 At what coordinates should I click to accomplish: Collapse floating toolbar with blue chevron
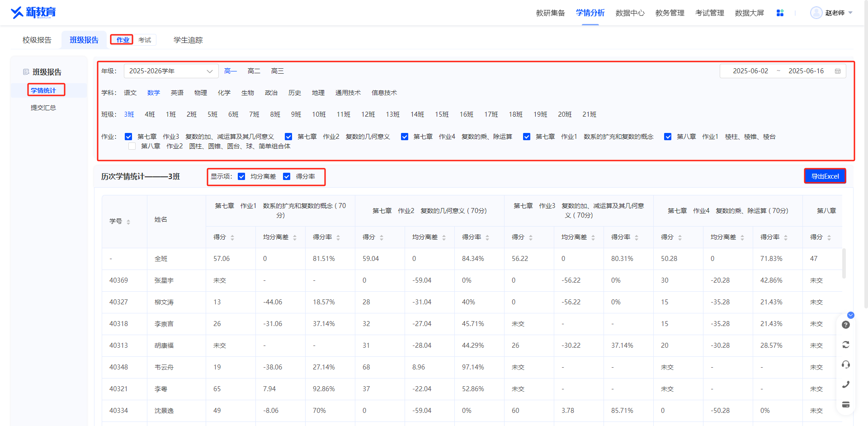(851, 315)
